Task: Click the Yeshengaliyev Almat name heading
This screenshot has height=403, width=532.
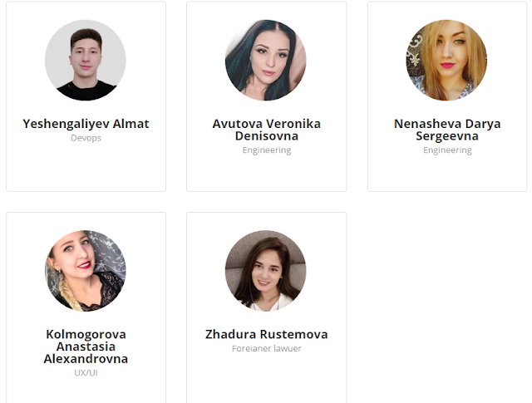Action: coord(86,124)
